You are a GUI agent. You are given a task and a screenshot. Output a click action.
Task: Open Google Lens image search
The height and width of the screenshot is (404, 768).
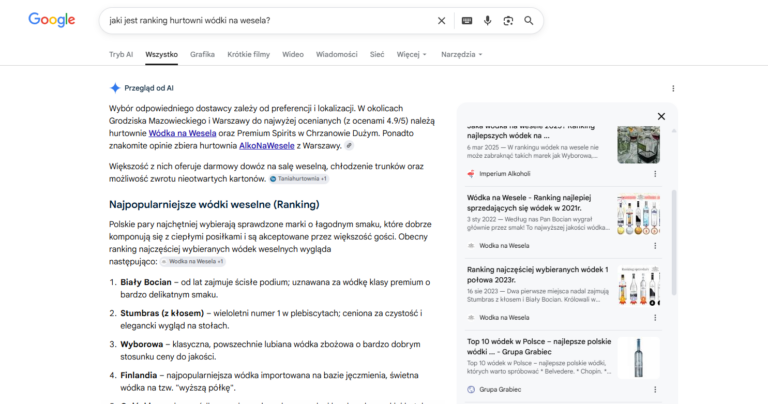508,21
